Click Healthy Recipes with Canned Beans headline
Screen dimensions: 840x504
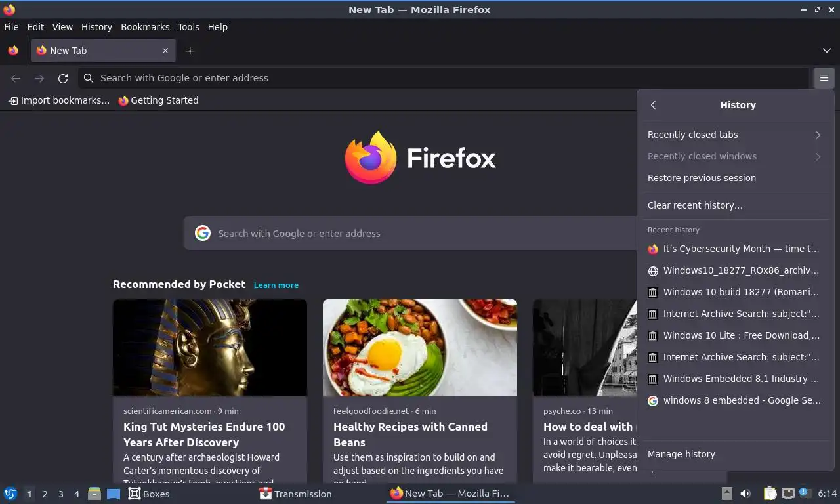410,434
